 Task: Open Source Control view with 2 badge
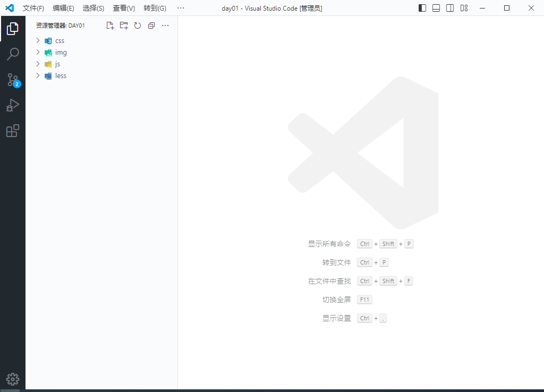(13, 80)
